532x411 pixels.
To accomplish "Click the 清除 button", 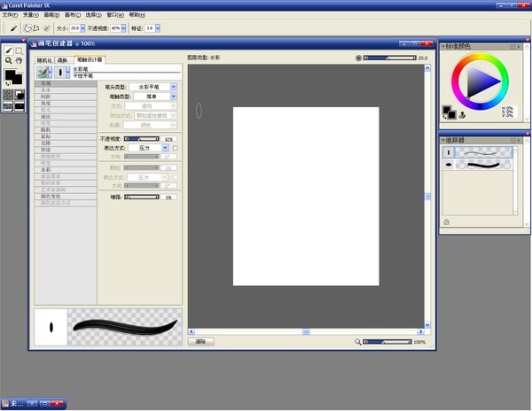I will 201,342.
